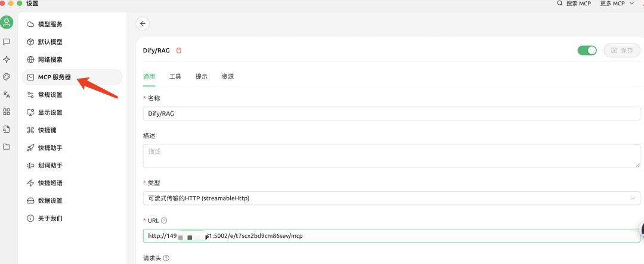Viewport: 644px width, 264px height.
Task: Click the drive icon of 数据设置
Action: pos(30,201)
